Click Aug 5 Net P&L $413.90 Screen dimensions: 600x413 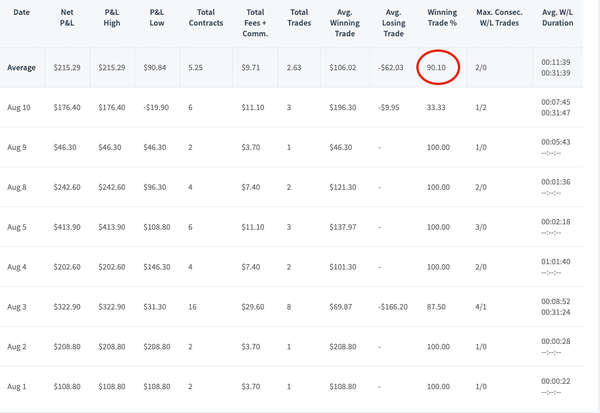[x=67, y=227]
